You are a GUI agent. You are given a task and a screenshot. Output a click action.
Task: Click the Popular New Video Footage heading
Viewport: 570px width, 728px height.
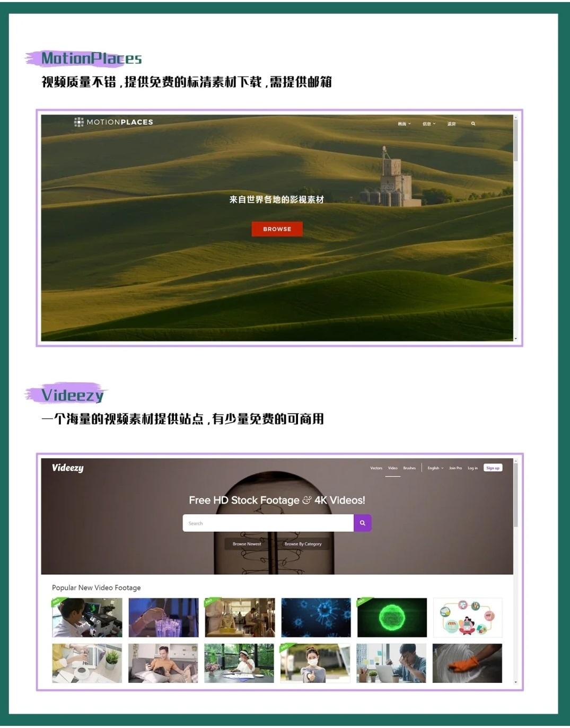[x=97, y=587]
